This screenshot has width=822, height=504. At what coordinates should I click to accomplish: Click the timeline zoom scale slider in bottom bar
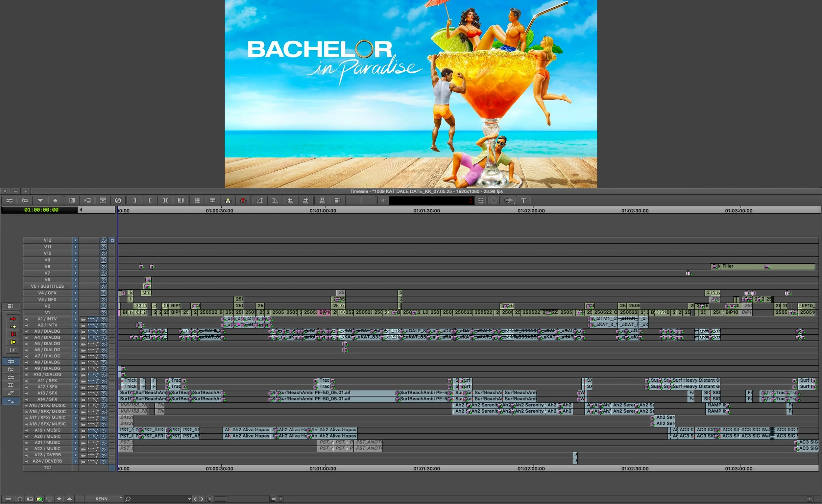[x=220, y=499]
